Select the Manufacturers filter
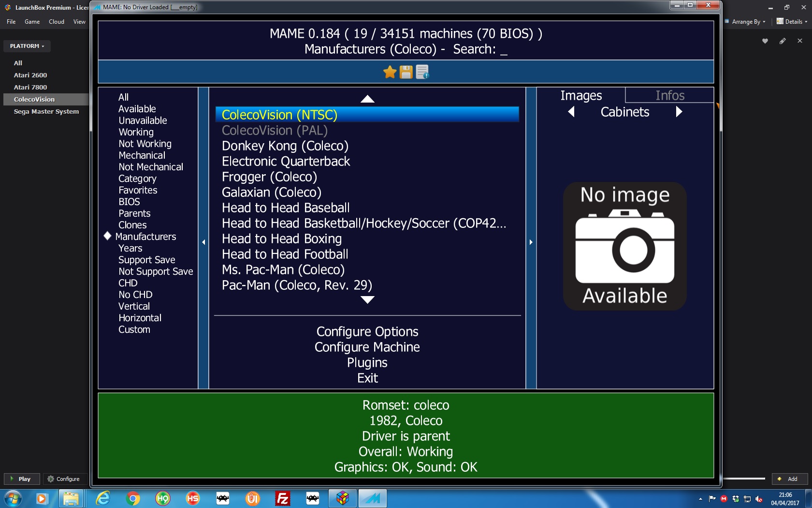 click(x=145, y=237)
